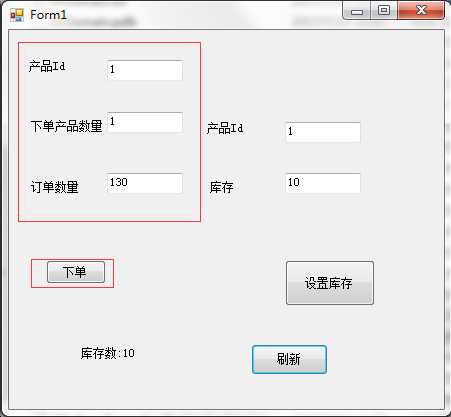451x417 pixels.
Task: Click the 库存数:10 label text
Action: (108, 353)
